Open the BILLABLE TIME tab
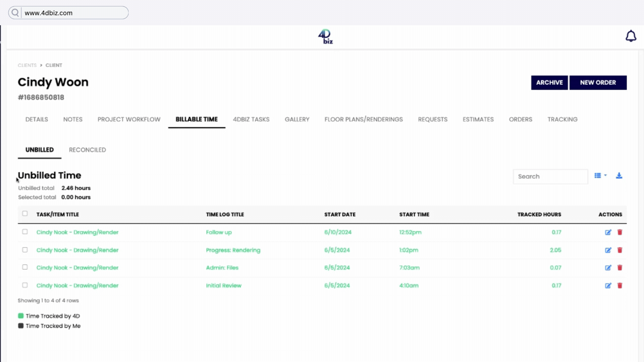644x362 pixels. point(196,119)
